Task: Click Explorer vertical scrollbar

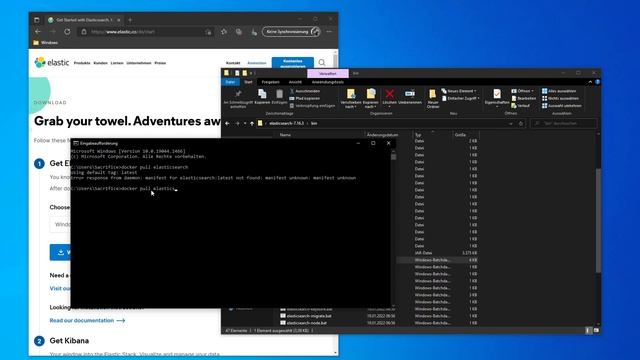Action: click(x=598, y=220)
